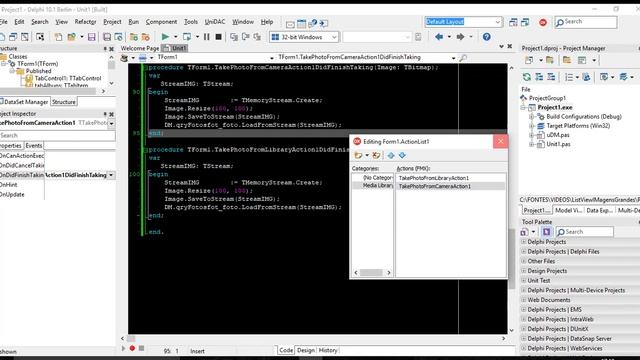The width and height of the screenshot is (640, 360).
Task: Click the Object Inspector Search field
Action: tap(57, 136)
